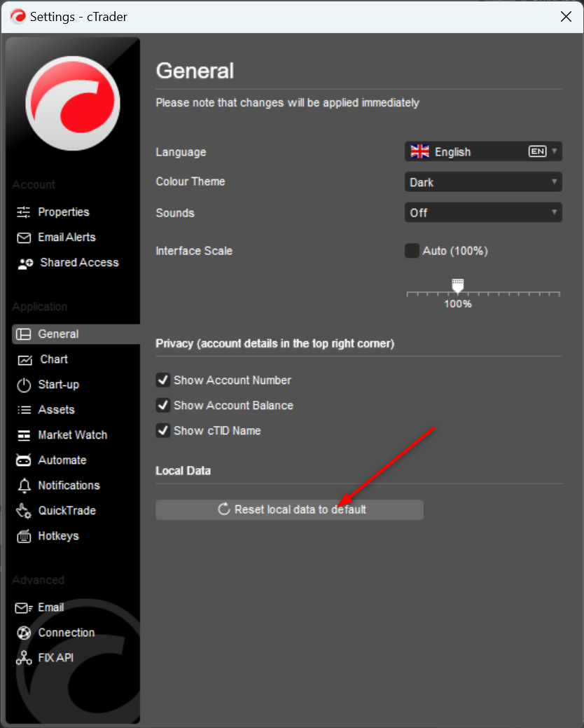The image size is (584, 728).
Task: Click the Start-up power icon
Action: click(x=25, y=385)
